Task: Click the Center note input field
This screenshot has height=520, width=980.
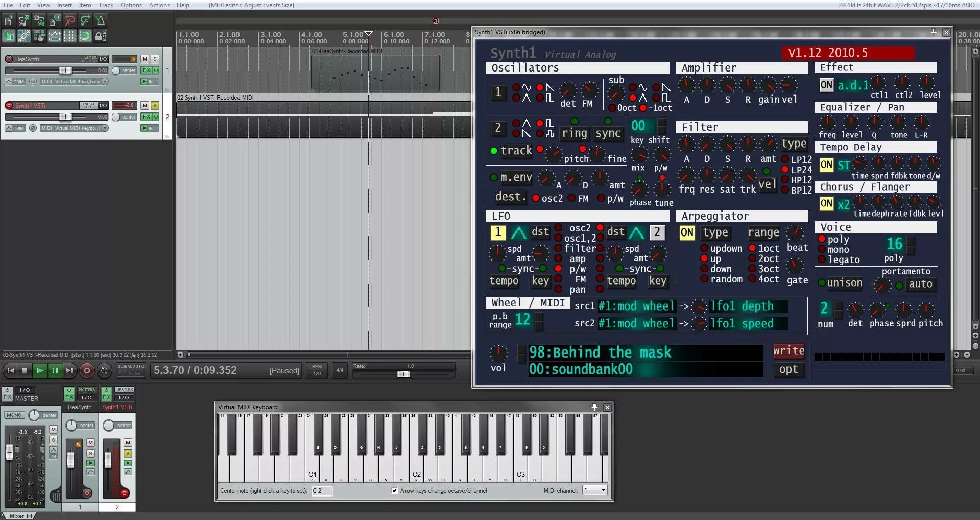Action: click(x=322, y=491)
